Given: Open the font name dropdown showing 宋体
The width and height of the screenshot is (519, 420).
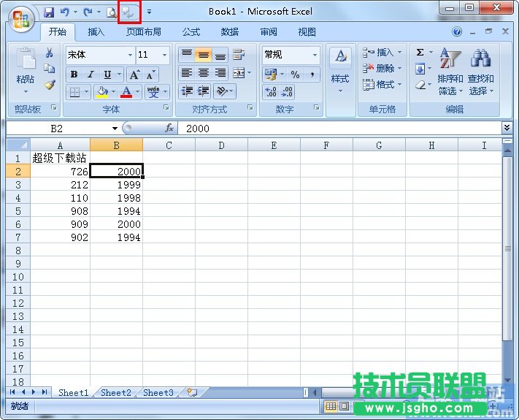Looking at the screenshot, I should pyautogui.click(x=99, y=55).
